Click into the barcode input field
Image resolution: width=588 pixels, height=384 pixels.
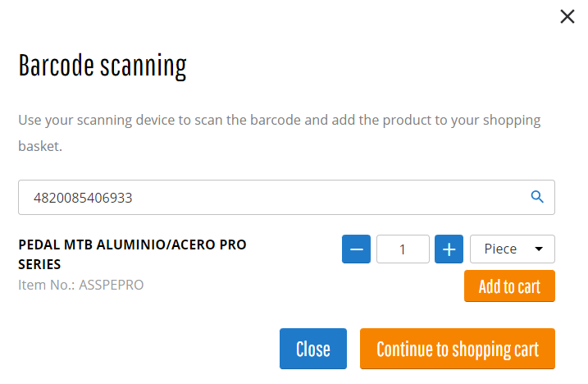[286, 198]
